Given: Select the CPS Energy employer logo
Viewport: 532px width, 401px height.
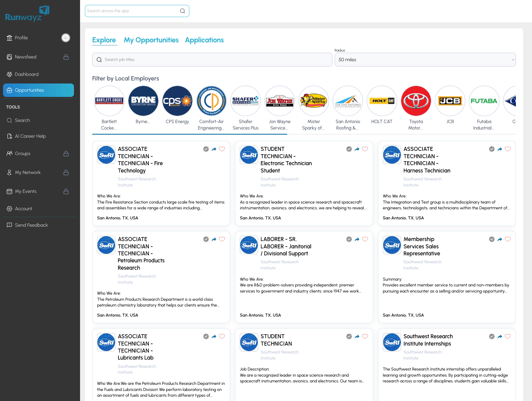Looking at the screenshot, I should pos(177,101).
